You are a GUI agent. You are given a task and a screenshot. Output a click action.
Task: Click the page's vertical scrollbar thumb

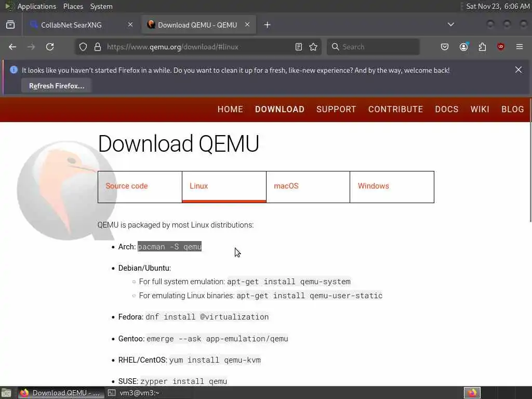tap(530, 160)
